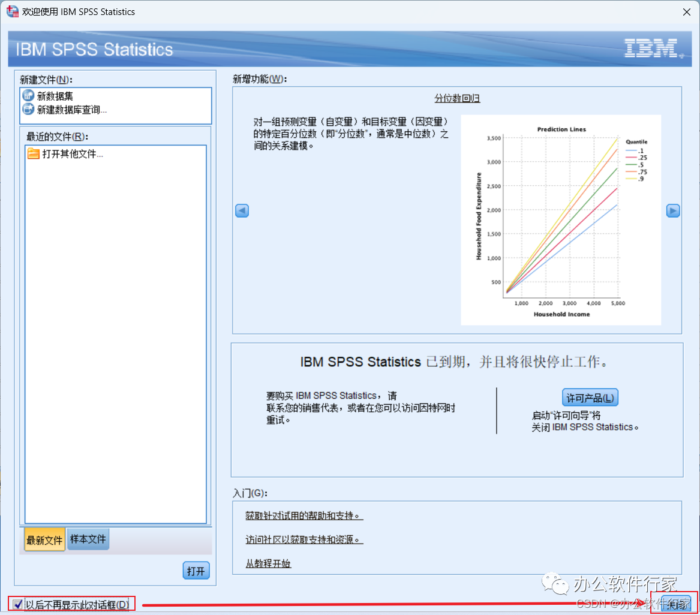Open 访问社区以获取支持和资源 link
This screenshot has width=700, height=615.
click(304, 539)
